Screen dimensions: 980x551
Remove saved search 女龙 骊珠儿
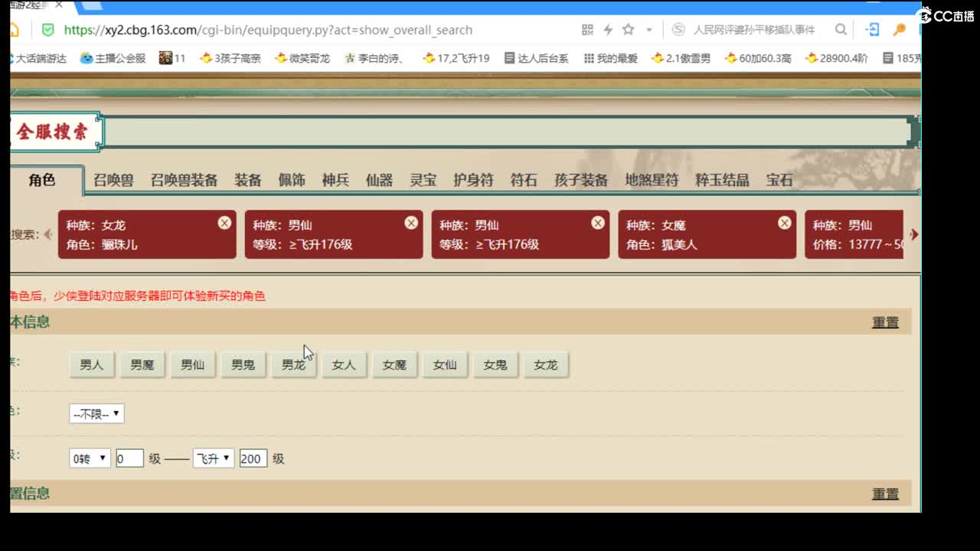coord(224,223)
